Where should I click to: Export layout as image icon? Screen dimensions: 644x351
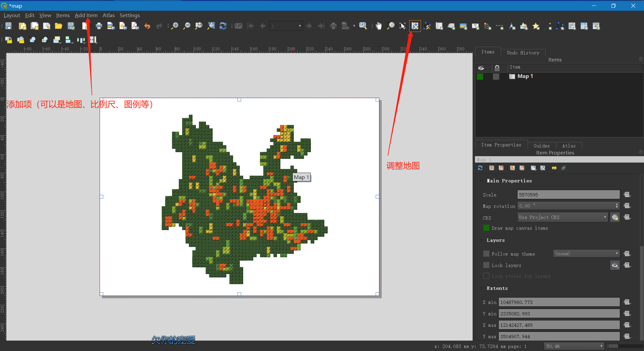111,26
